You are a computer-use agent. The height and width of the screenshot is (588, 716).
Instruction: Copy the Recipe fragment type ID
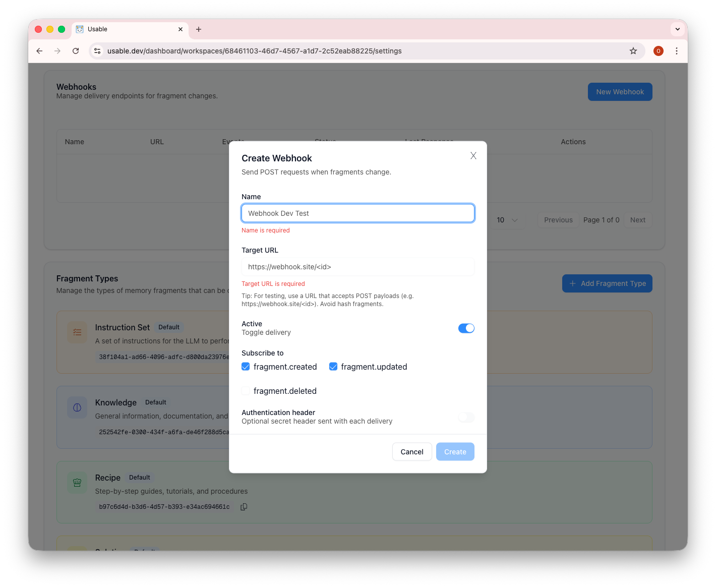[x=244, y=507]
